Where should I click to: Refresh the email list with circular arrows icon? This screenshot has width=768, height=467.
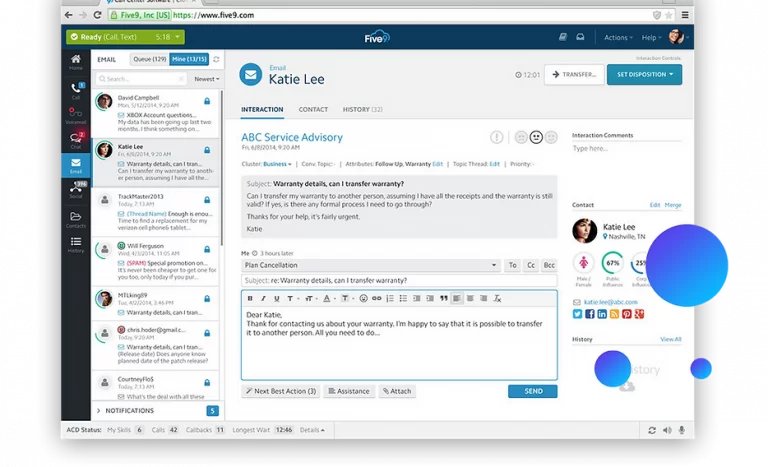coord(216,59)
